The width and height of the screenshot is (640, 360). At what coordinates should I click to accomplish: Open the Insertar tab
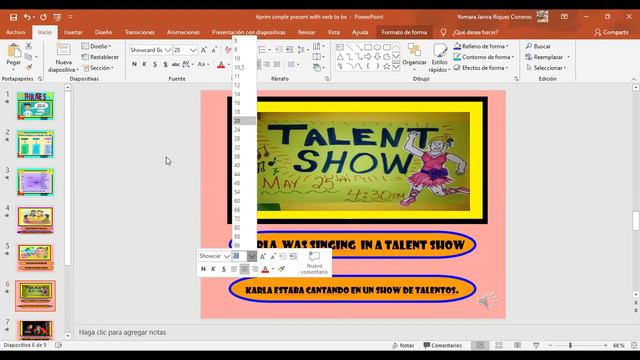coord(73,32)
